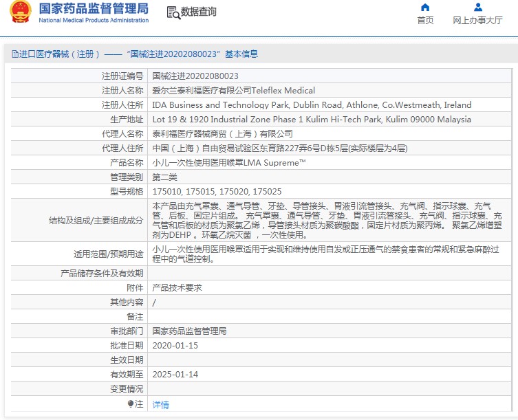The width and height of the screenshot is (518, 420).
Task: Click the national emblem logo
Action: tap(21, 12)
